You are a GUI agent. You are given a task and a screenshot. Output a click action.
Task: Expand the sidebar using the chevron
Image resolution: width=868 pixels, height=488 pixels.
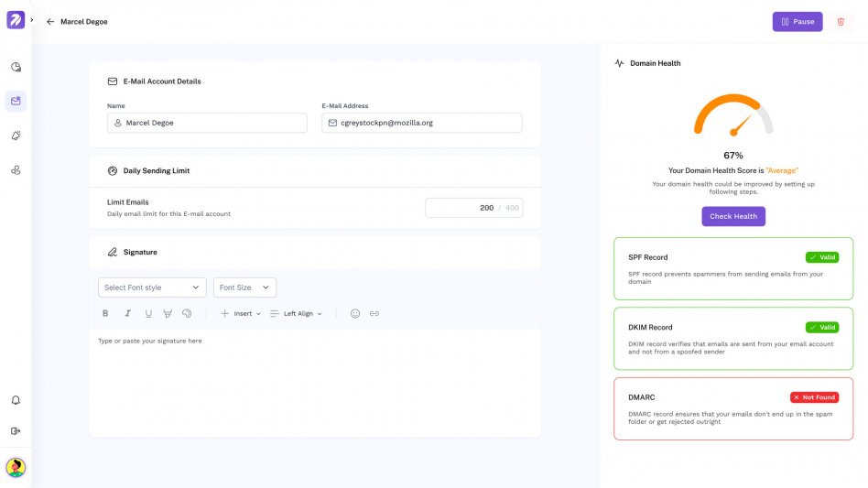click(31, 20)
